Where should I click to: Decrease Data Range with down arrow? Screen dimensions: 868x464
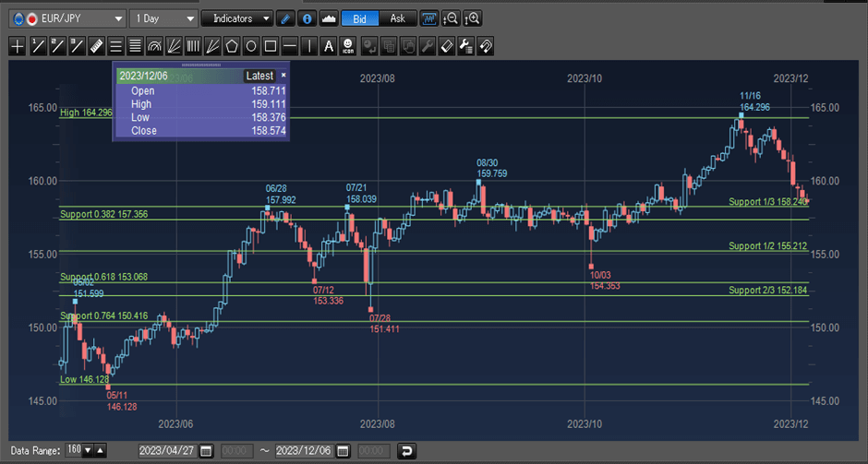pos(88,451)
